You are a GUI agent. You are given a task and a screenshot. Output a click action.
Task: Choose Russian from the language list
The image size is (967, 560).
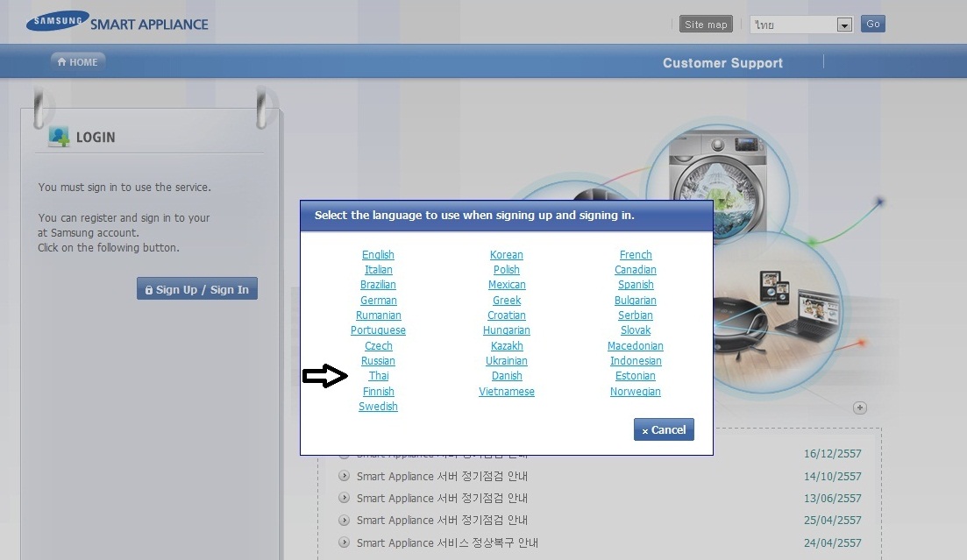point(378,361)
